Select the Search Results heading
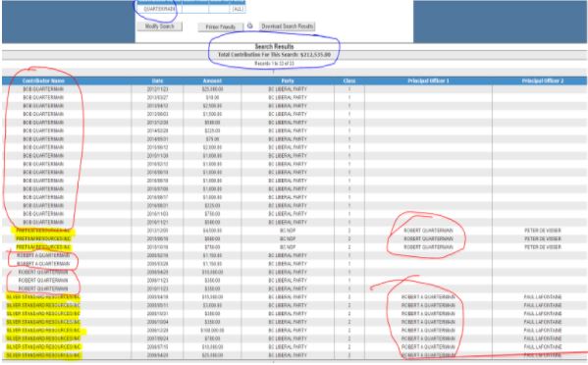 pyautogui.click(x=274, y=46)
